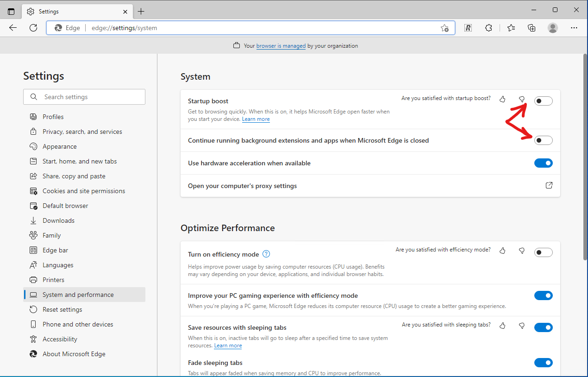Open the Favorites star list icon
Image resolution: width=588 pixels, height=377 pixels.
511,28
